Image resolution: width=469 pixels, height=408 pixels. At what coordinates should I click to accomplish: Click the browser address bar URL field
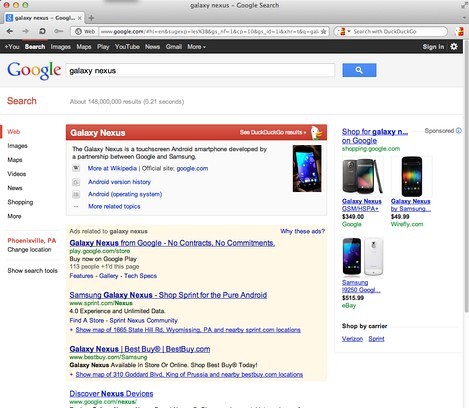[x=209, y=32]
